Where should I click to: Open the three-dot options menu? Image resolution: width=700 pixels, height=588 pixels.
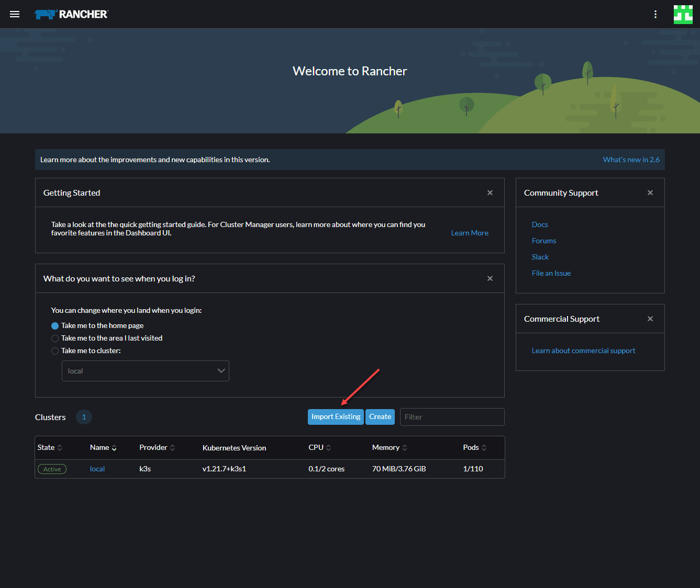[x=655, y=14]
